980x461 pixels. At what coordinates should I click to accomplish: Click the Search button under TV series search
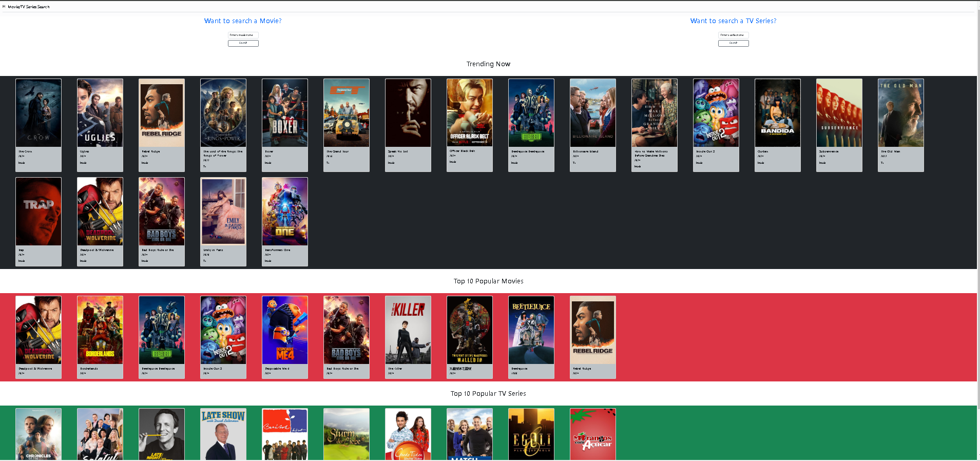[733, 43]
